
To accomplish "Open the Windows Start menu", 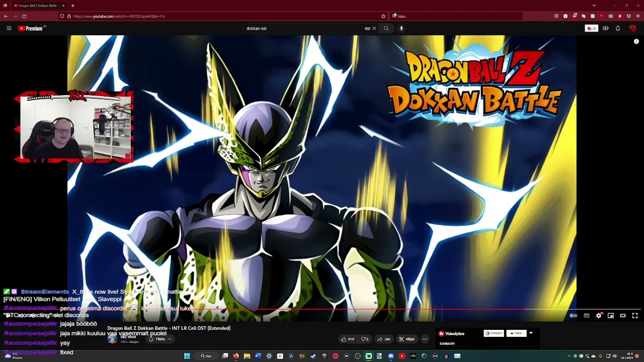I will pos(187,356).
